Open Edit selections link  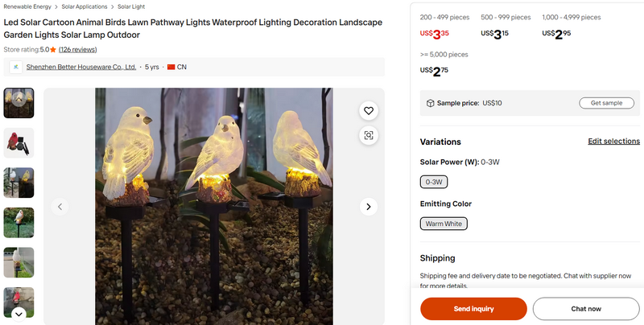[613, 142]
